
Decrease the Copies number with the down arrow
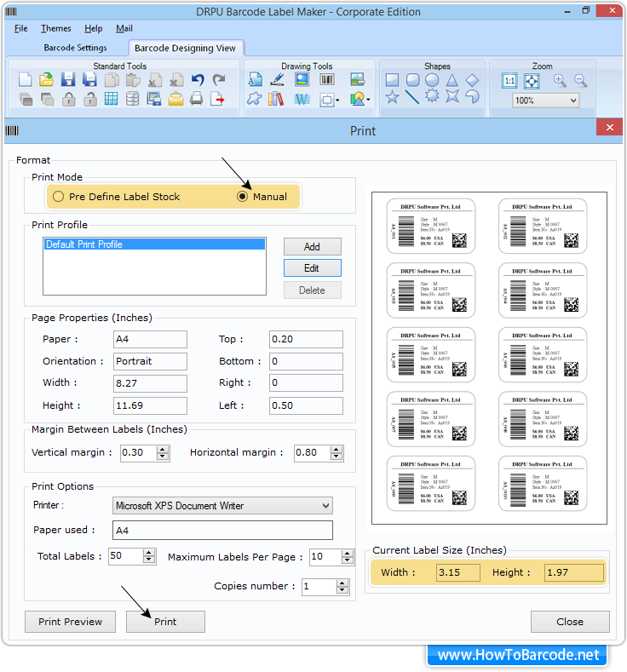coord(342,590)
